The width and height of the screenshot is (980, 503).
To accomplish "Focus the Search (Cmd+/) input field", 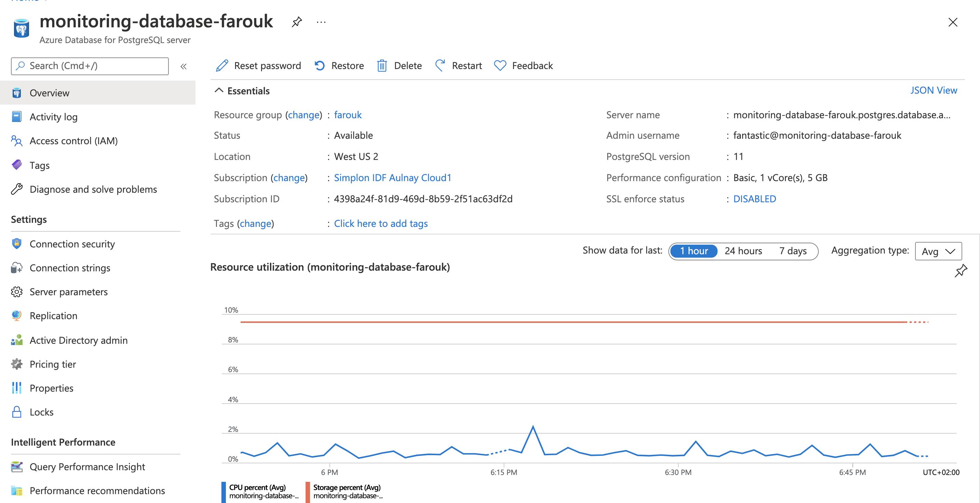I will pyautogui.click(x=90, y=66).
